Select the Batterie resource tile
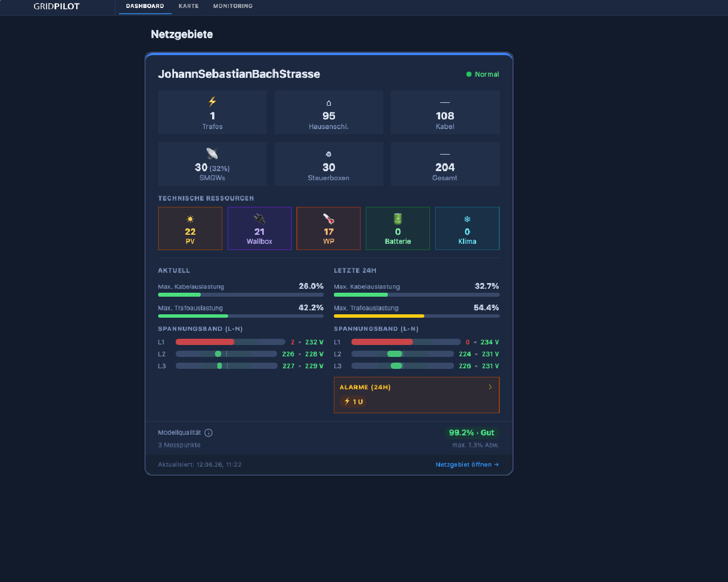The height and width of the screenshot is (582, 728). tap(398, 228)
